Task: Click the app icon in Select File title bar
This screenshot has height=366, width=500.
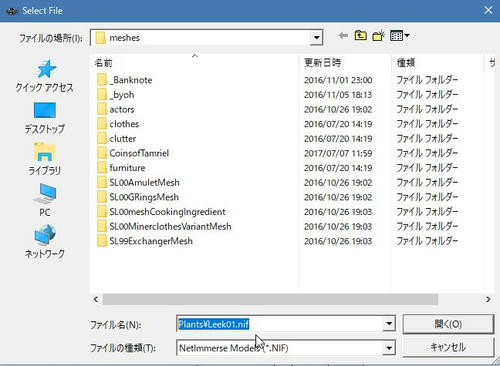Action: 12,11
